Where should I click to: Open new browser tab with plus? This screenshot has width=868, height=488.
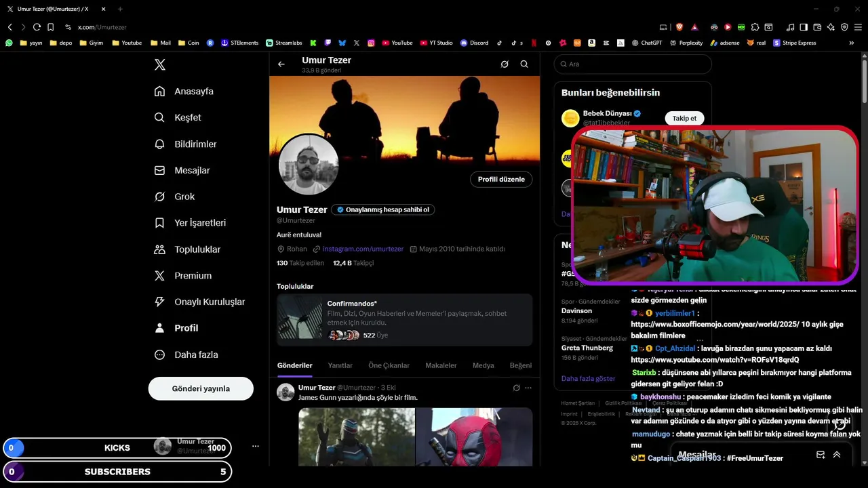coord(120,9)
